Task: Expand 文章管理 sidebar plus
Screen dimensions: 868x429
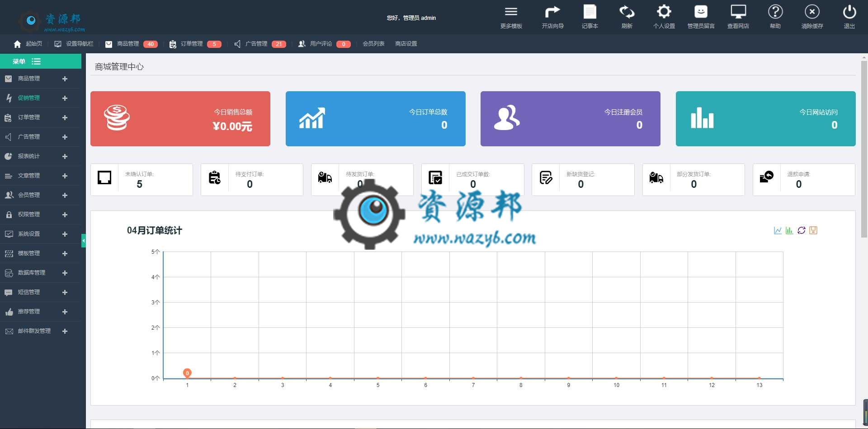Action: [65, 176]
